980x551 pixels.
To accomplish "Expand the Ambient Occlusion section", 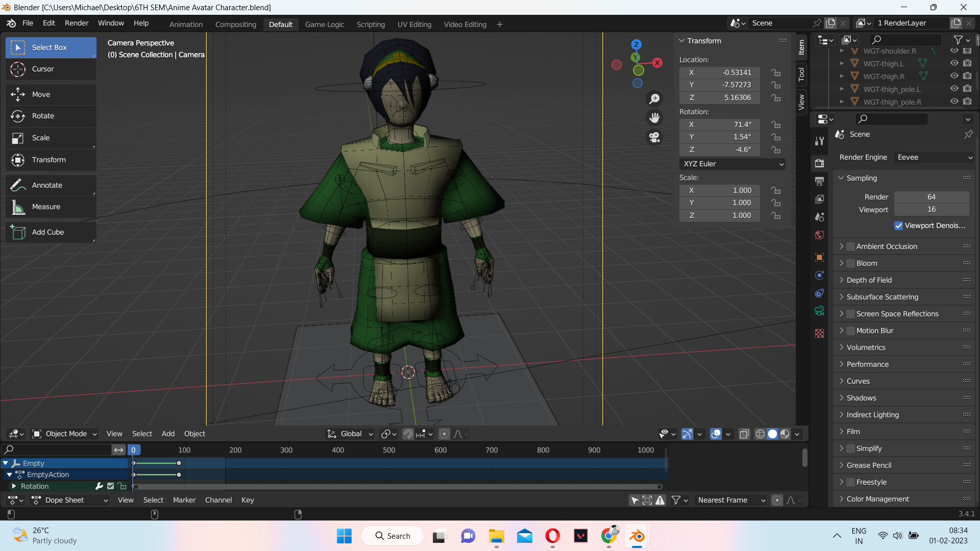I will point(842,246).
